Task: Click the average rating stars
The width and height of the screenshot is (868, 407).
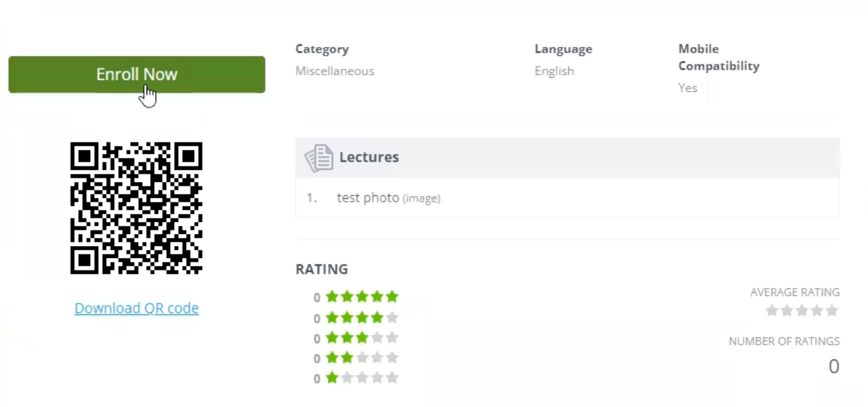Action: click(x=802, y=311)
